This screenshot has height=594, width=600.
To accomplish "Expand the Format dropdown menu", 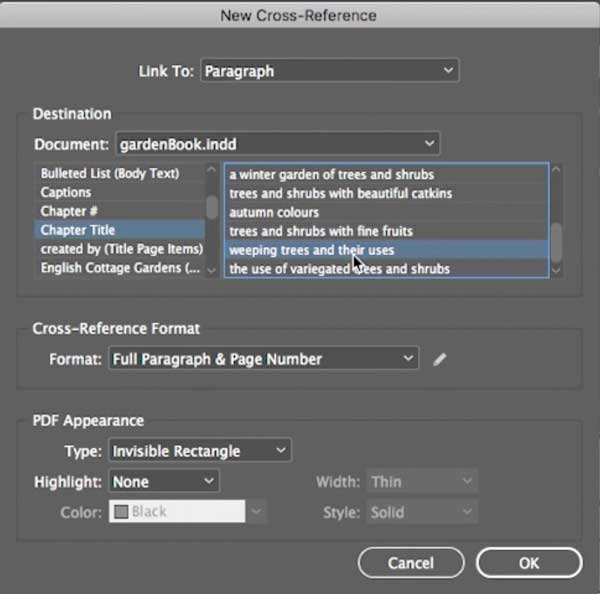I will (263, 359).
